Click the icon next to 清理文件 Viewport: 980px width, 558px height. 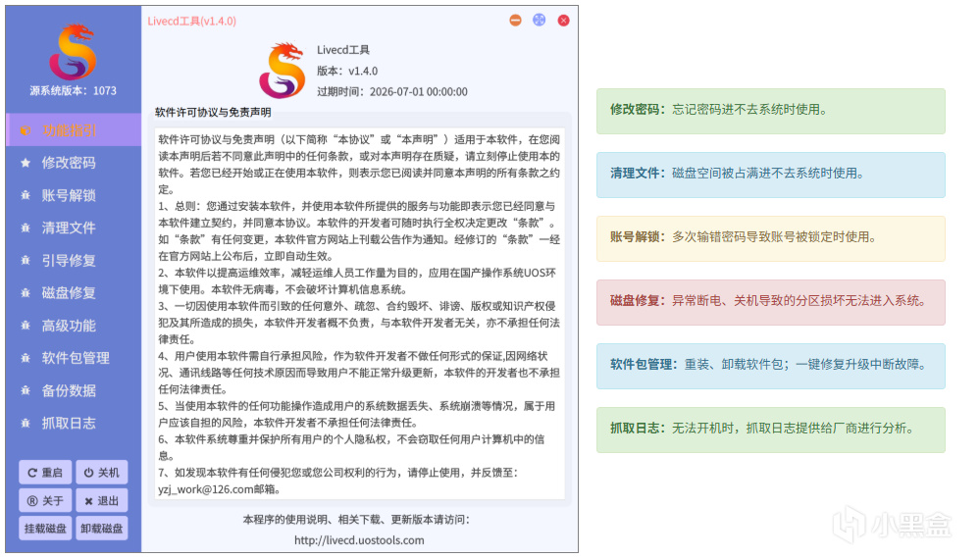click(x=26, y=228)
